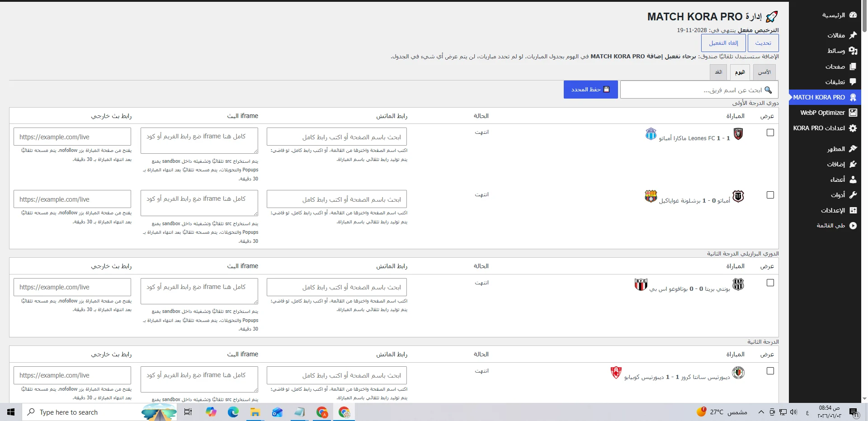Tick checkbox for Leones FC match
The height and width of the screenshot is (421, 868).
770,132
